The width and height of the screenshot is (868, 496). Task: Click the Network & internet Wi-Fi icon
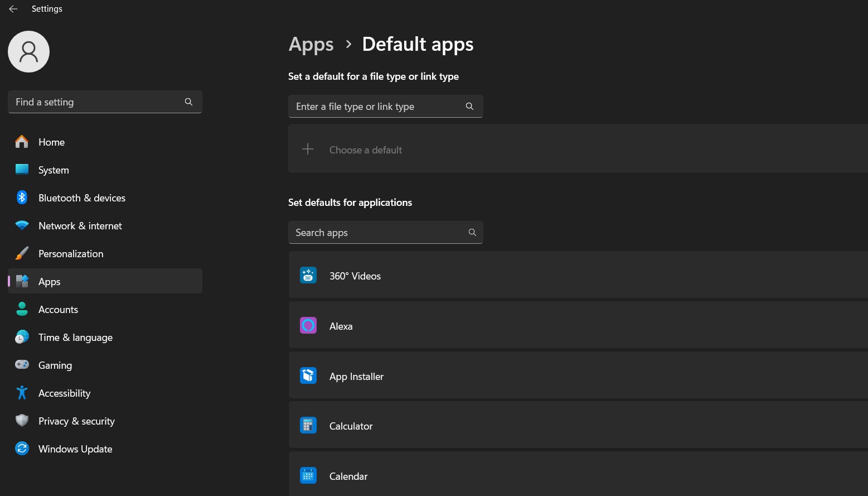(22, 225)
